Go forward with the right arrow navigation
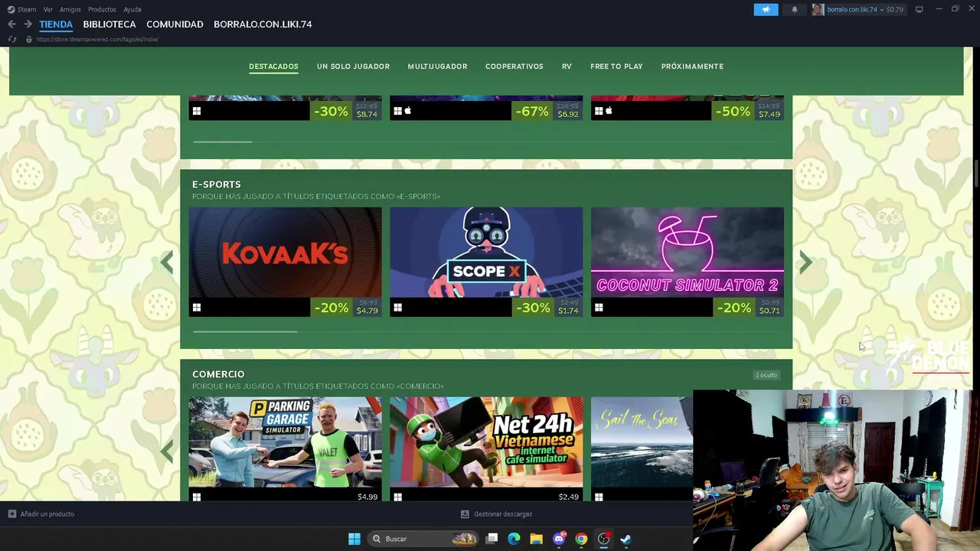The width and height of the screenshot is (980, 551). point(28,24)
